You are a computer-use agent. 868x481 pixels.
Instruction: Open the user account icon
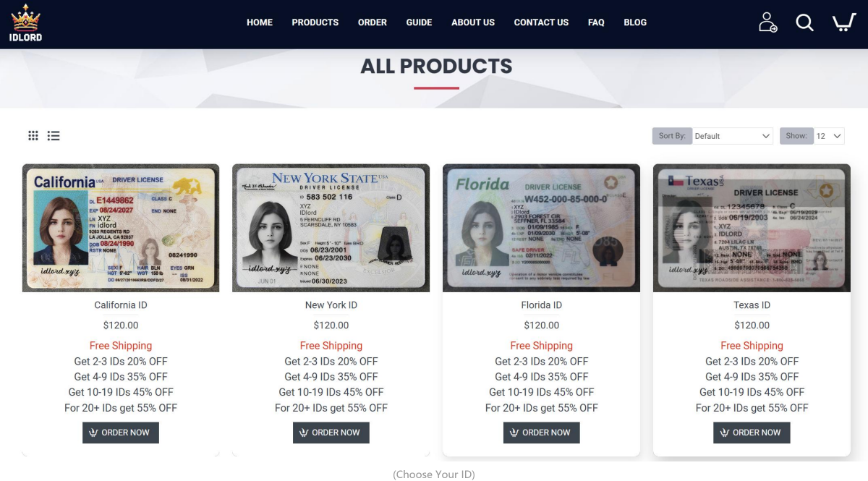(x=767, y=22)
